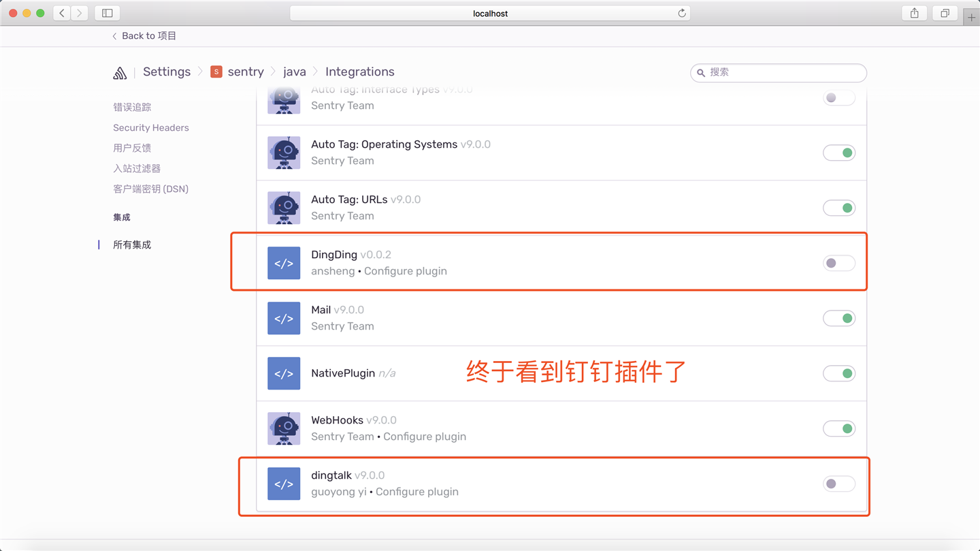Disable the NativePlugin toggle

click(x=839, y=373)
